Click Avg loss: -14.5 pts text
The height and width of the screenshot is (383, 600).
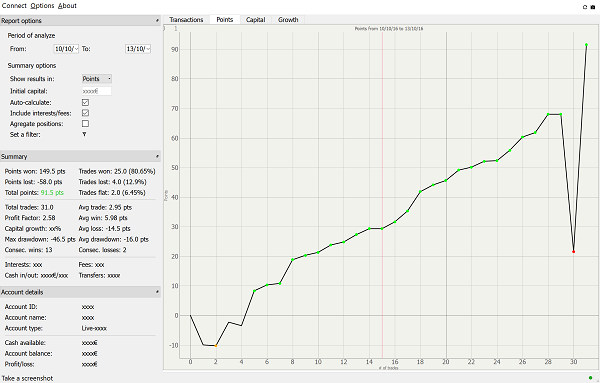click(104, 228)
